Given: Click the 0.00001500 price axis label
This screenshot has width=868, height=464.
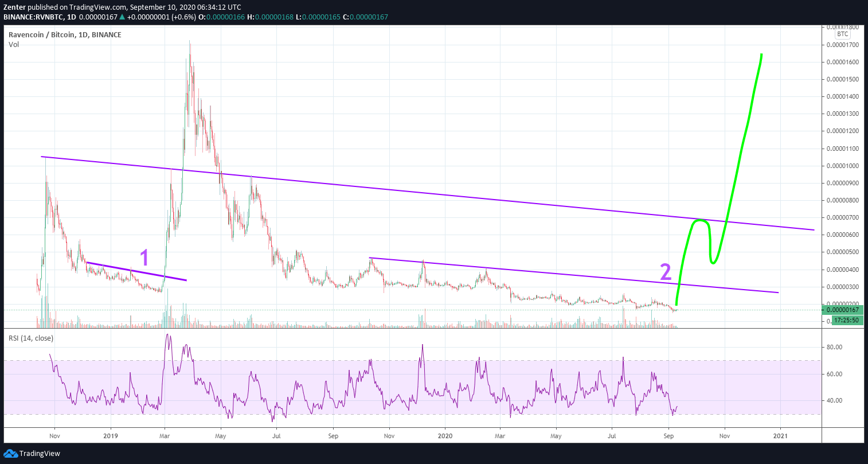Looking at the screenshot, I should (x=842, y=79).
